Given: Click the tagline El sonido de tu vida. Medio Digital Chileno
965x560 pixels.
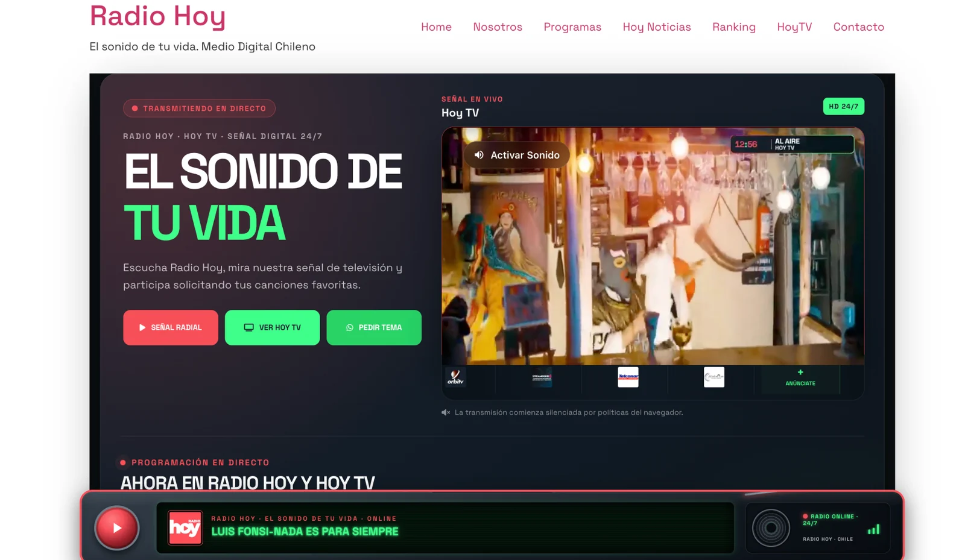Looking at the screenshot, I should point(202,46).
